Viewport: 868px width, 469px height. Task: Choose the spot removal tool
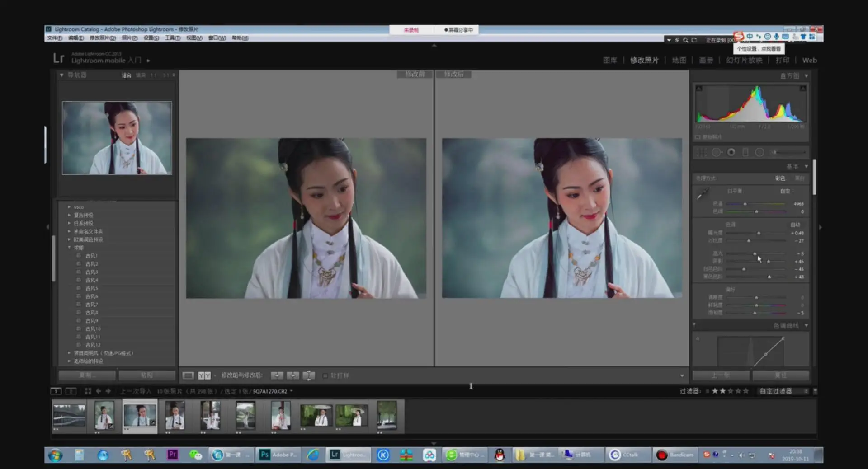717,152
